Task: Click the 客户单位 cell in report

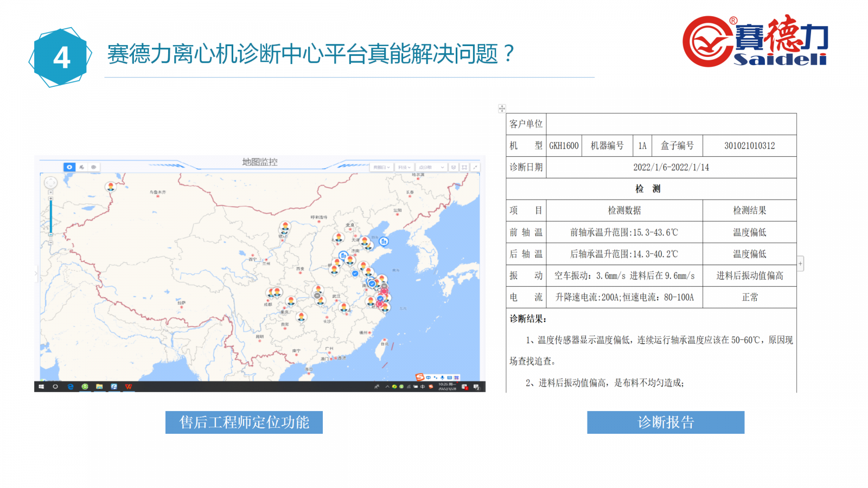Action: click(526, 124)
